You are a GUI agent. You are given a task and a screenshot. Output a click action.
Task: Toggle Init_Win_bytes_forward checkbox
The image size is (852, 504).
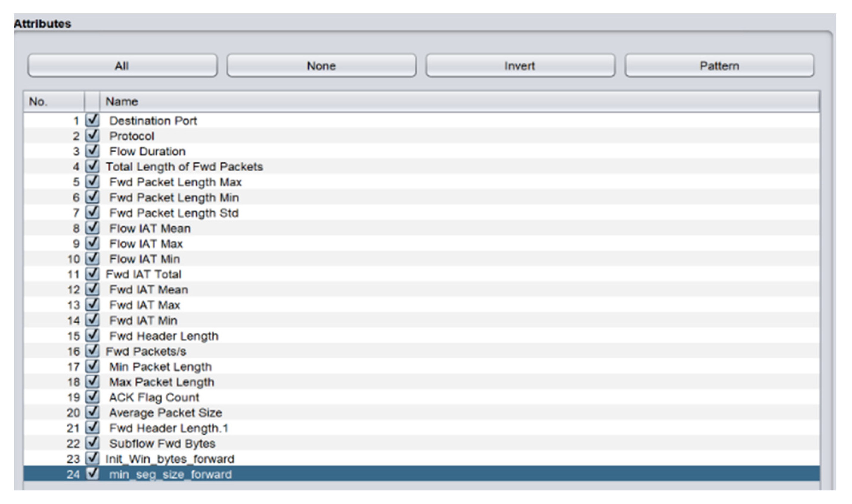point(92,458)
